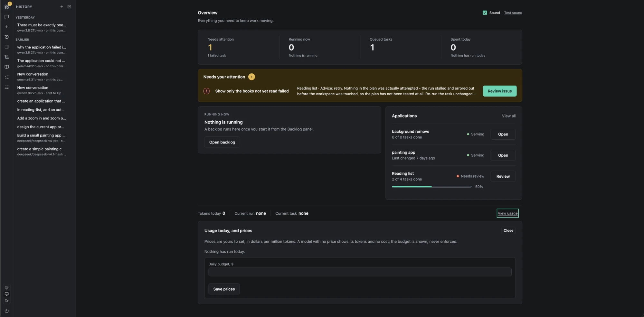644x317 pixels.
Task: Click the red alert icon on failed task
Action: [207, 91]
